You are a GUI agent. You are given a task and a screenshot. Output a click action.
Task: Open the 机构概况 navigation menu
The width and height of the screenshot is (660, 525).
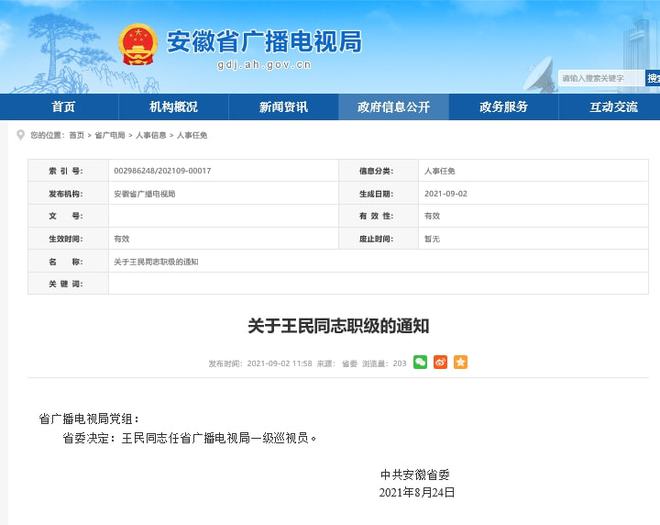(173, 107)
